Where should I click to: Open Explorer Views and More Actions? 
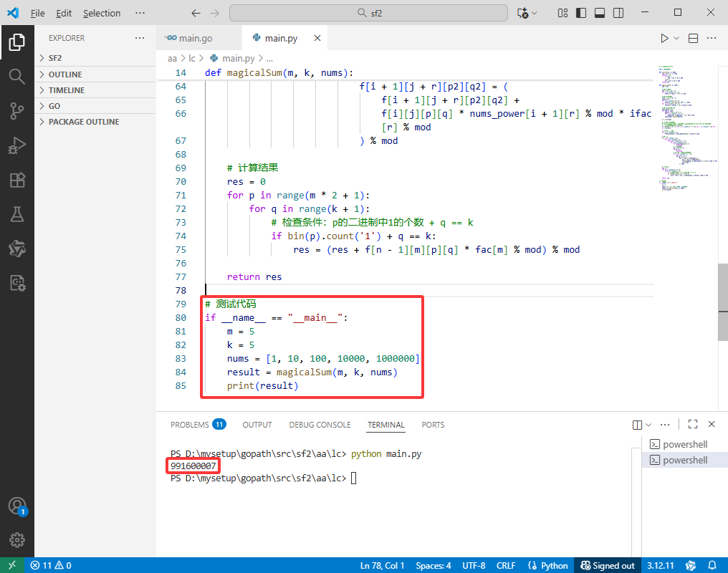tap(140, 38)
